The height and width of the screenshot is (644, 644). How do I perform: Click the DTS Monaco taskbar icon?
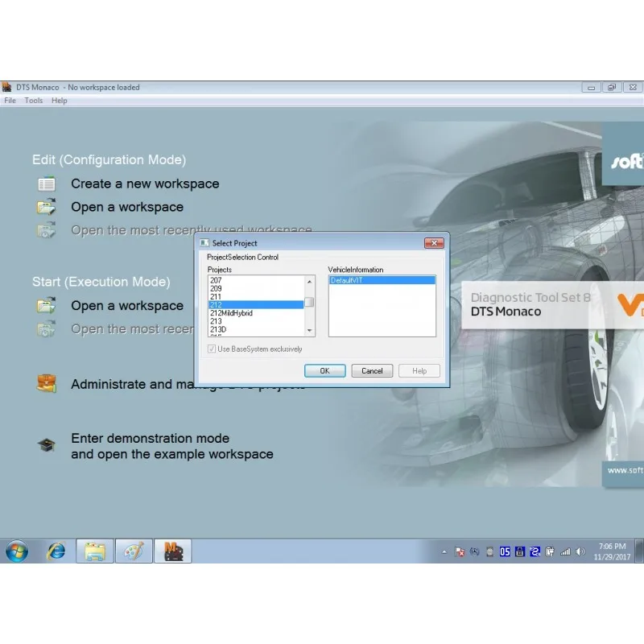coord(173,551)
